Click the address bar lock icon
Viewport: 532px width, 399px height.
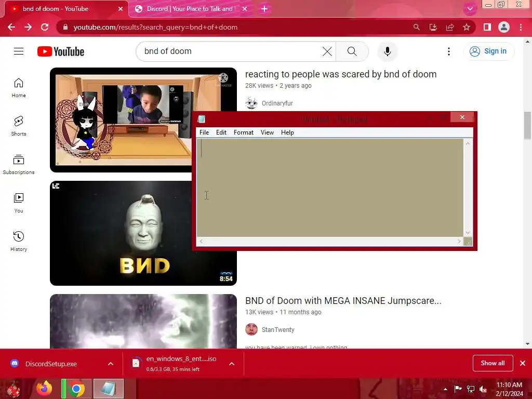65,27
